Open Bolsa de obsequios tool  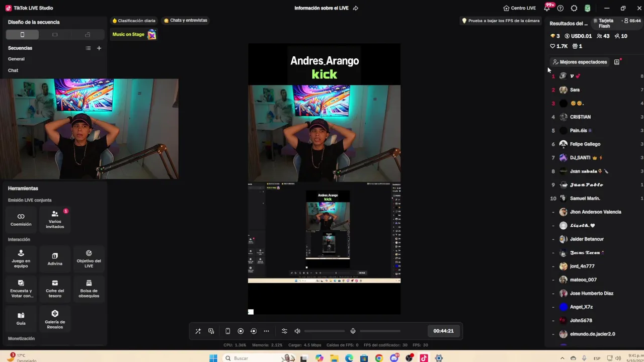pyautogui.click(x=89, y=289)
